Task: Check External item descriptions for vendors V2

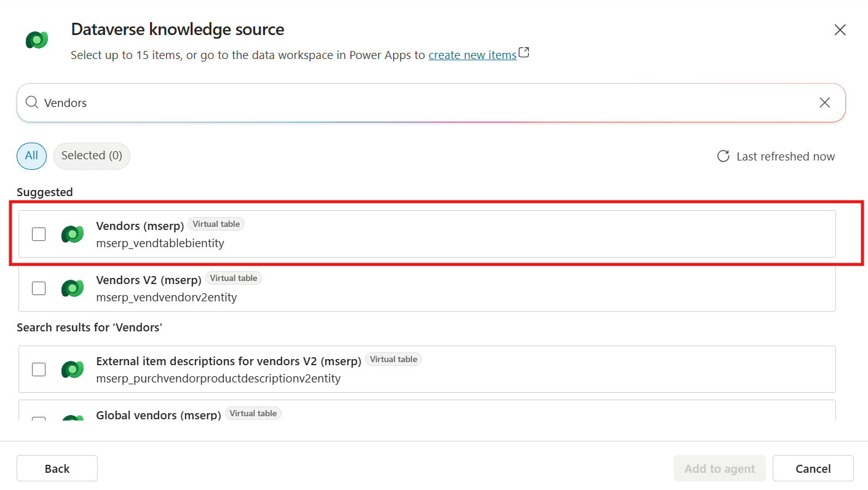Action: coord(39,369)
